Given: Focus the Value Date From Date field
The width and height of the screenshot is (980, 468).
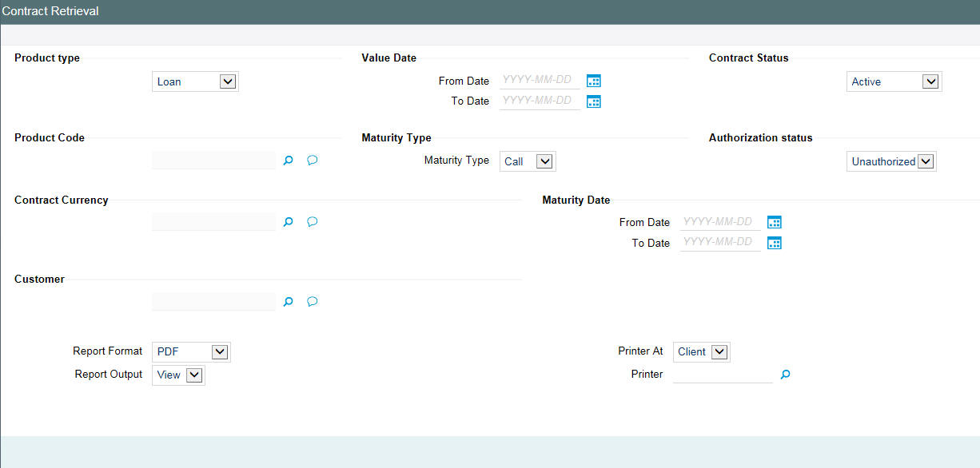Looking at the screenshot, I should pyautogui.click(x=540, y=80).
